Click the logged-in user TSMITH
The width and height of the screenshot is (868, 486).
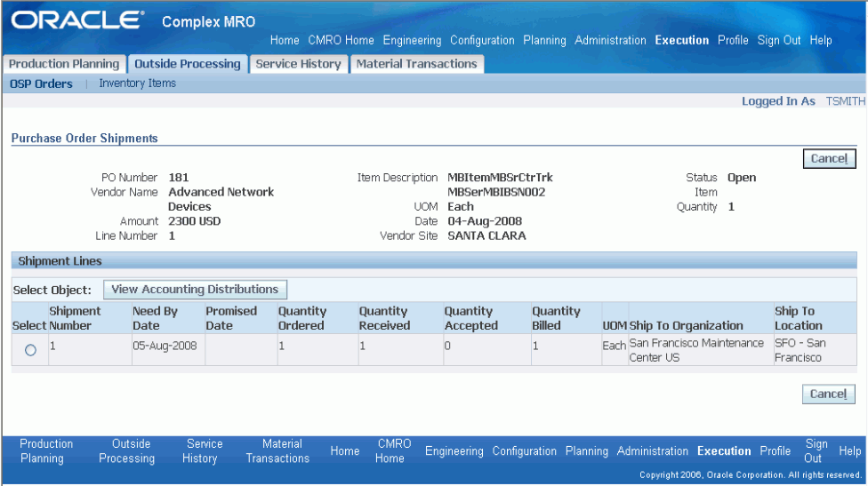coord(845,101)
